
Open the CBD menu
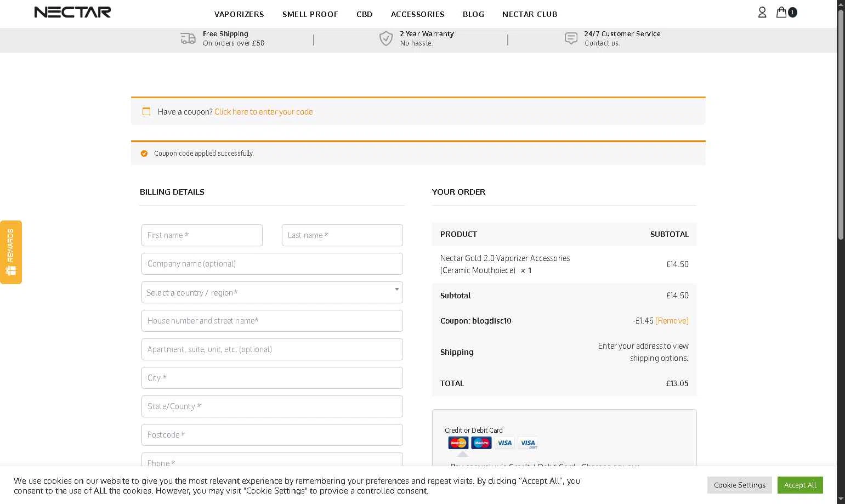click(x=365, y=14)
